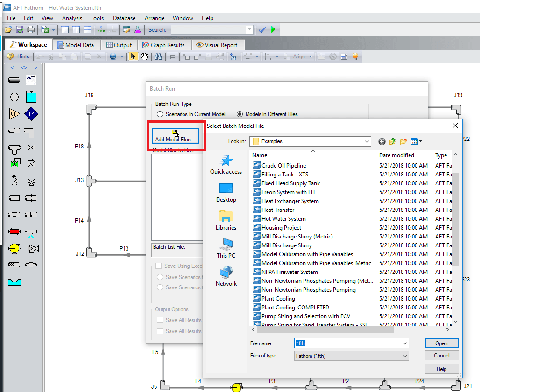Image resolution: width=537 pixels, height=392 pixels.
Task: Click the Open button in file dialog
Action: pos(441,343)
